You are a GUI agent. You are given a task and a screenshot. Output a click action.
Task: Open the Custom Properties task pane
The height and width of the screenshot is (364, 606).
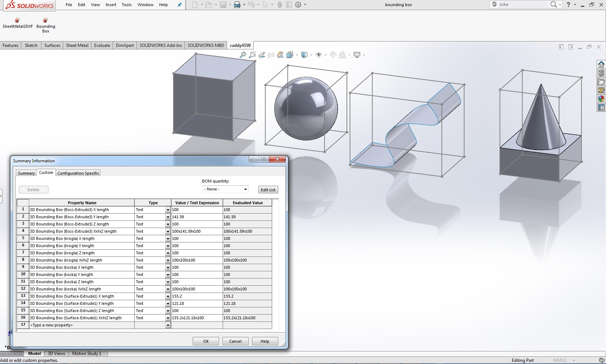click(601, 108)
